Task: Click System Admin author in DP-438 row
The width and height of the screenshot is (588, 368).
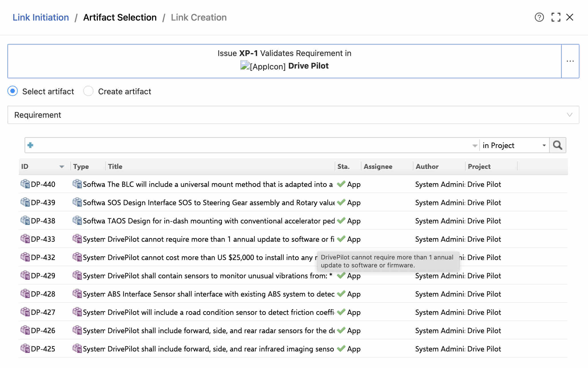Action: (x=440, y=221)
